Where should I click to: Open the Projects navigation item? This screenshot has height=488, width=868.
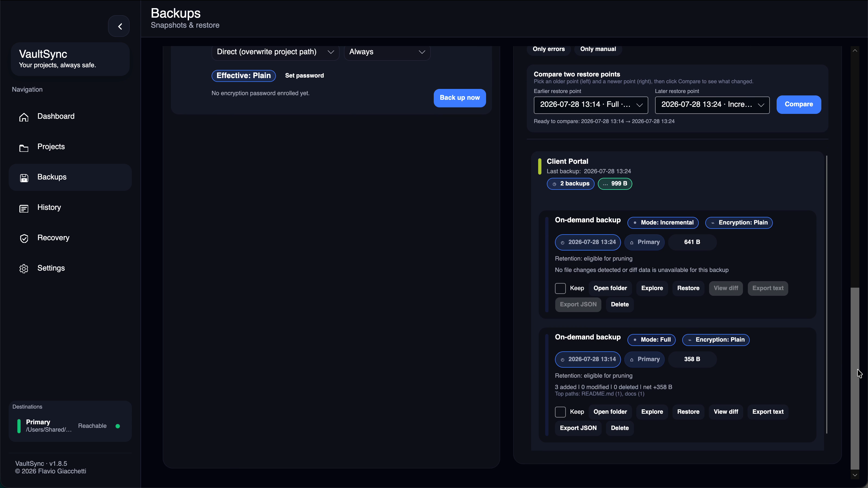(x=70, y=147)
